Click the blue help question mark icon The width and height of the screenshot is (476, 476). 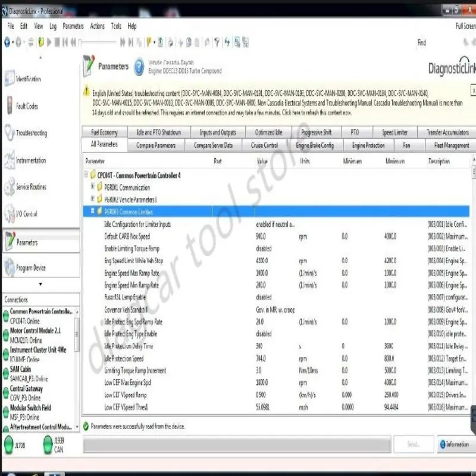tap(139, 67)
